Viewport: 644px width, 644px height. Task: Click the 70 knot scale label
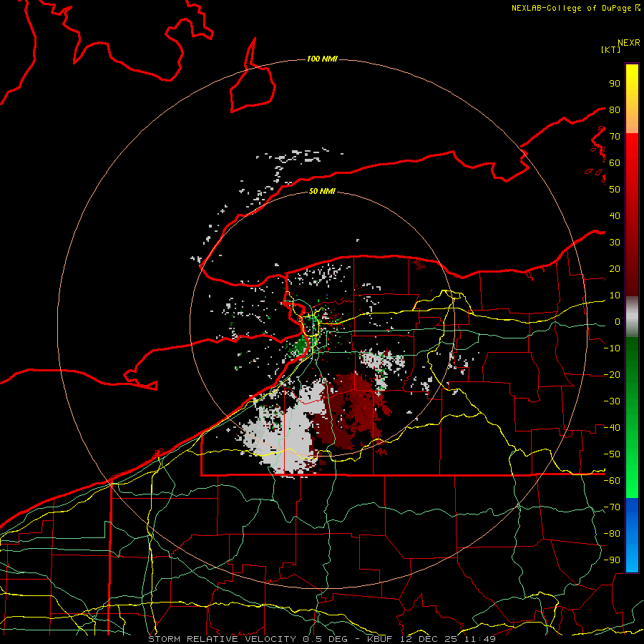tap(615, 137)
